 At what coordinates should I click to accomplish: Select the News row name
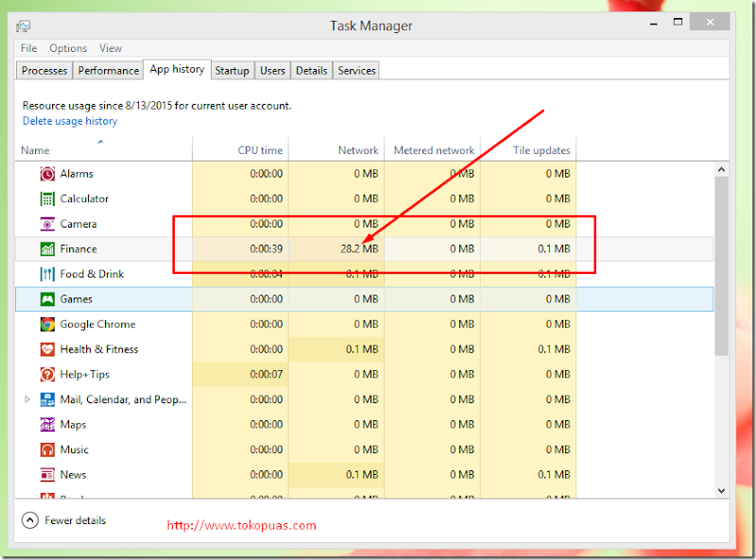74,474
